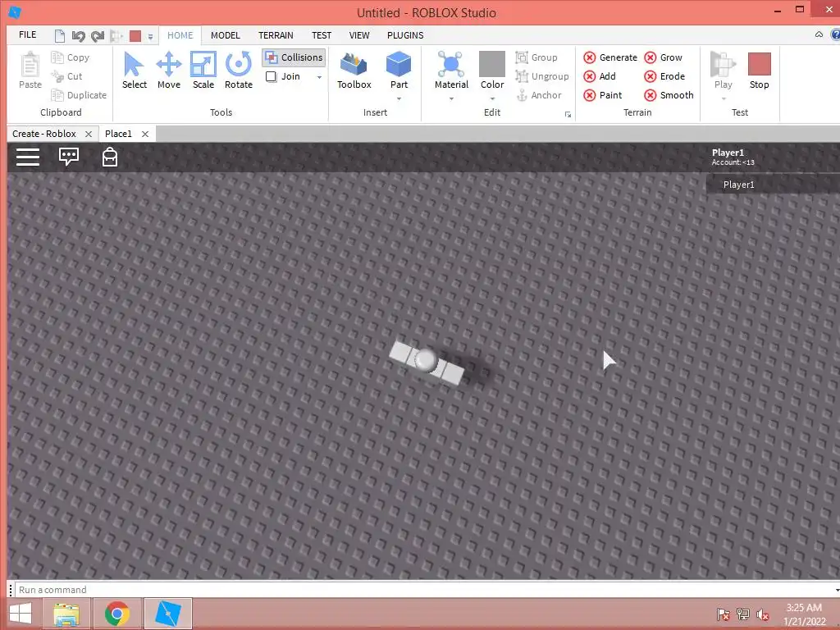Click the Generate terrain button

[610, 57]
